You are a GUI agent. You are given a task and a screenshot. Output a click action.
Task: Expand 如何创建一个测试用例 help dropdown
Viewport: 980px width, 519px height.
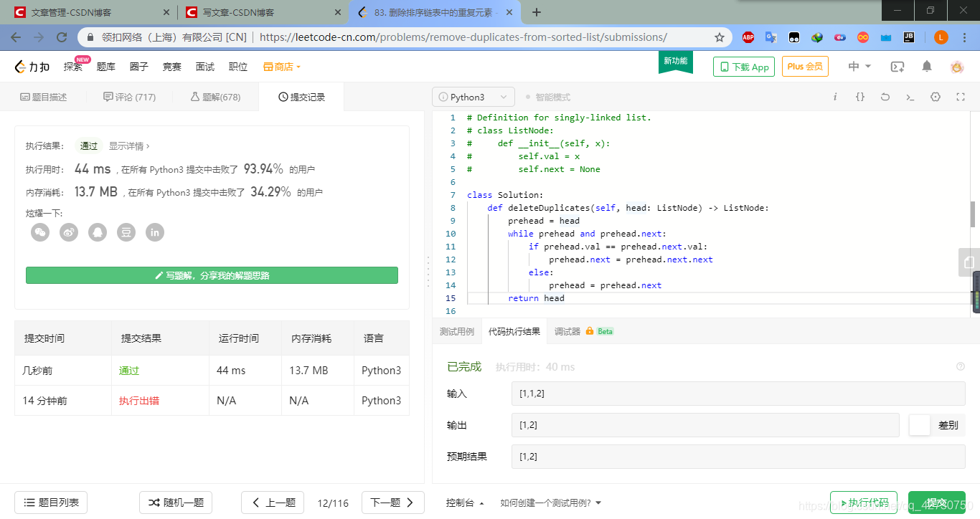(x=551, y=503)
